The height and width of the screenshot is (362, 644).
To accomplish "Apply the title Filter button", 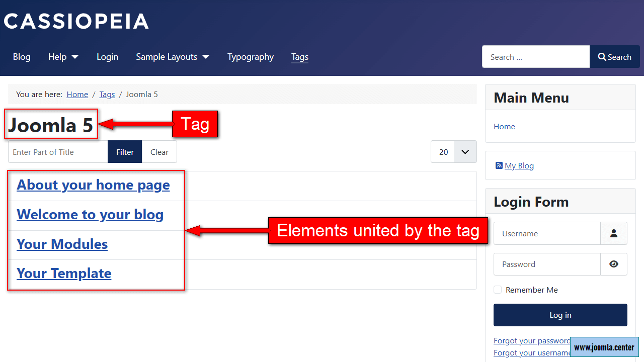I will click(125, 152).
